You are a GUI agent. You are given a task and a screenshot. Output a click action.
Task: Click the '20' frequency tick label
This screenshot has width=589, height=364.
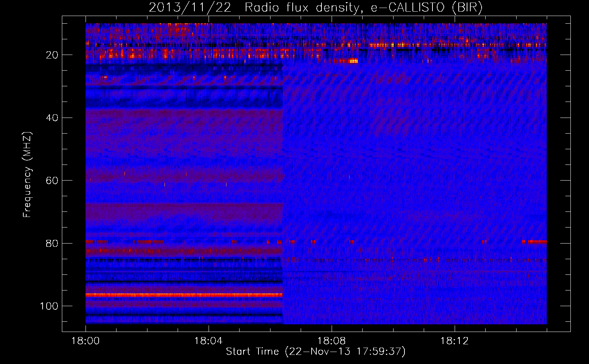(52, 55)
